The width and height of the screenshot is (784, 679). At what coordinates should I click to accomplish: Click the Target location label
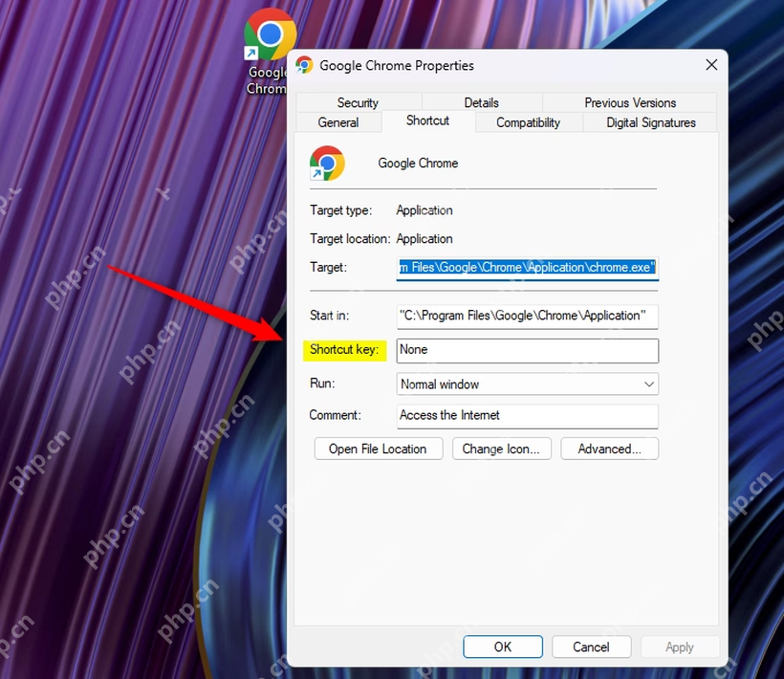click(350, 239)
